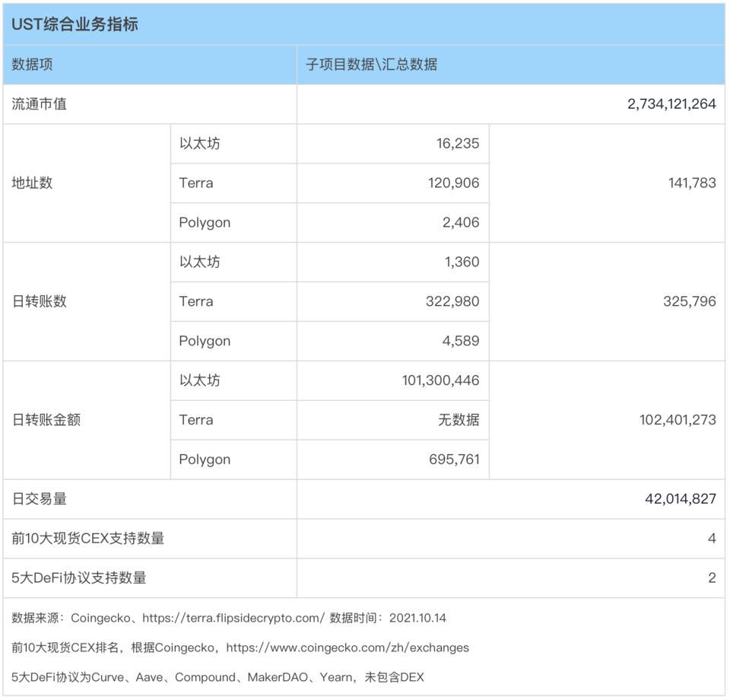Select the address count 16,235
The image size is (730, 700).
pos(458,144)
